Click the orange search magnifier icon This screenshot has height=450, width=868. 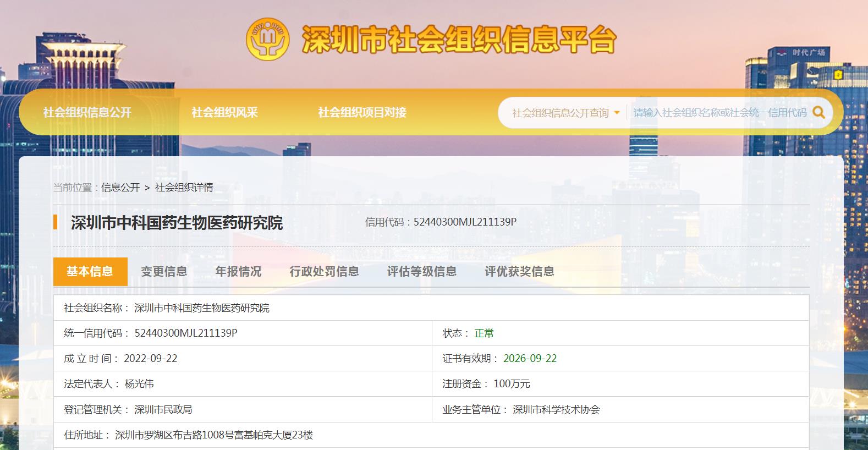point(818,113)
